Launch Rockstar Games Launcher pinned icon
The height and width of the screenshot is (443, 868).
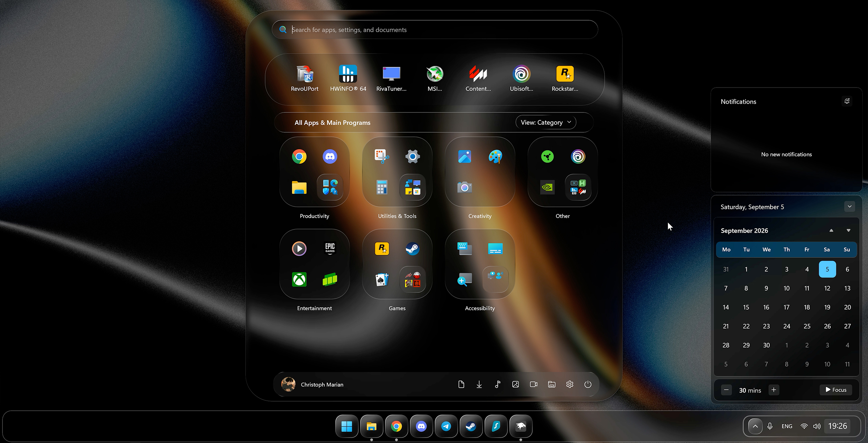coord(565,78)
